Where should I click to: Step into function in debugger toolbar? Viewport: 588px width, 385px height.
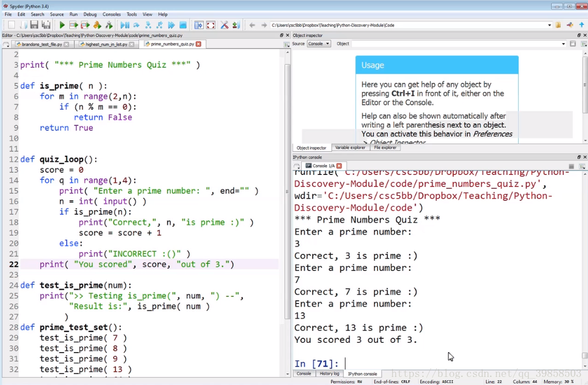coord(148,25)
